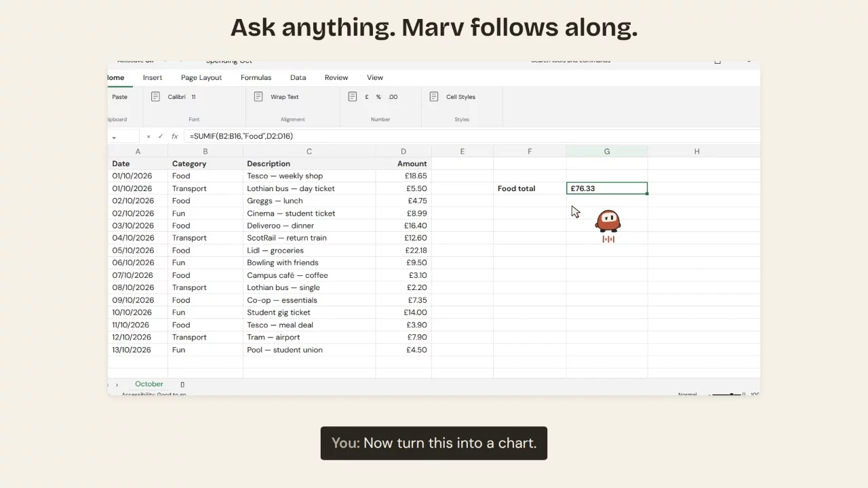Screen dimensions: 868x488
Task: Open the Review tab
Action: tap(336, 77)
